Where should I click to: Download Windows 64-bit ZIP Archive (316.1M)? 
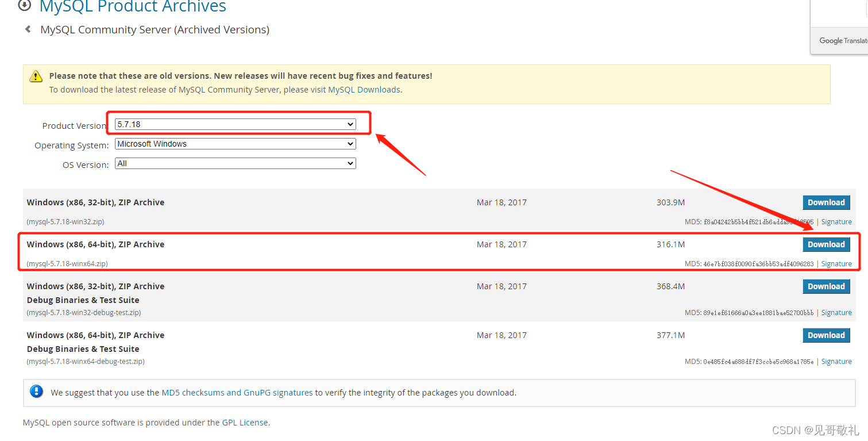tap(826, 244)
